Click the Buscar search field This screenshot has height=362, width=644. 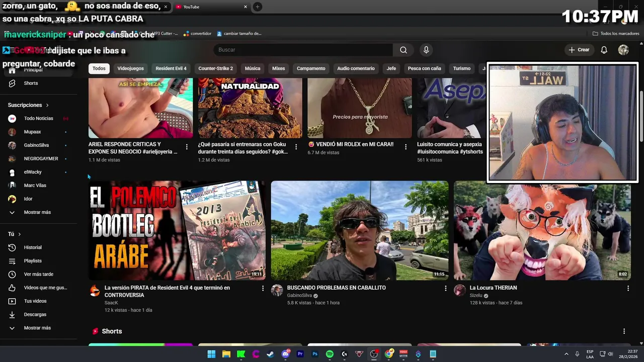[303, 50]
